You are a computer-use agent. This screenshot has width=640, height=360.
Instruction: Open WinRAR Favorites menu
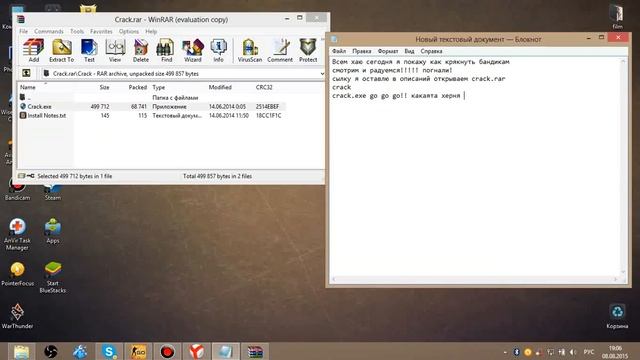101,31
